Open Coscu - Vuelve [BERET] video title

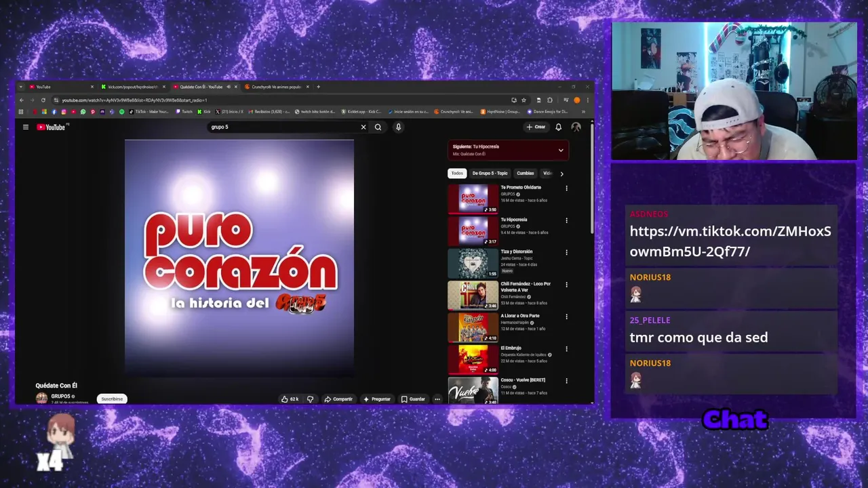(x=523, y=380)
